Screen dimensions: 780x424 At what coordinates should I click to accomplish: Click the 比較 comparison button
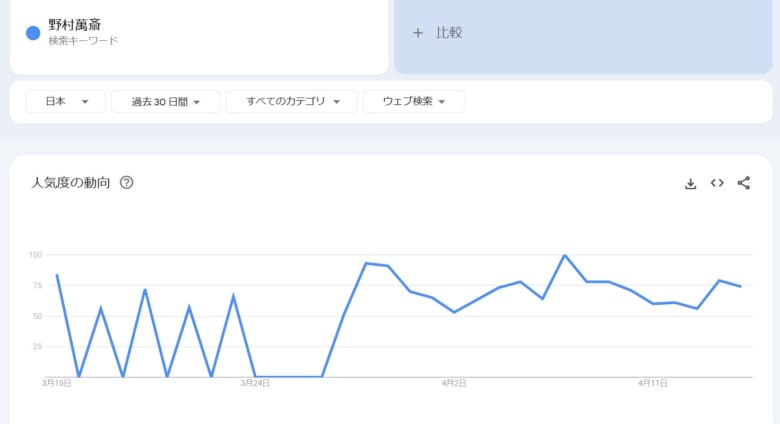pyautogui.click(x=449, y=33)
